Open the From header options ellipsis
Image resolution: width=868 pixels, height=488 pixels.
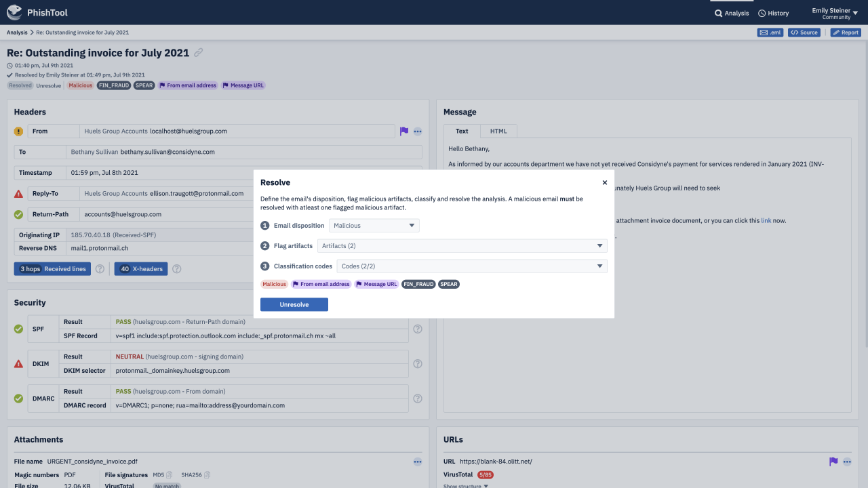(418, 131)
